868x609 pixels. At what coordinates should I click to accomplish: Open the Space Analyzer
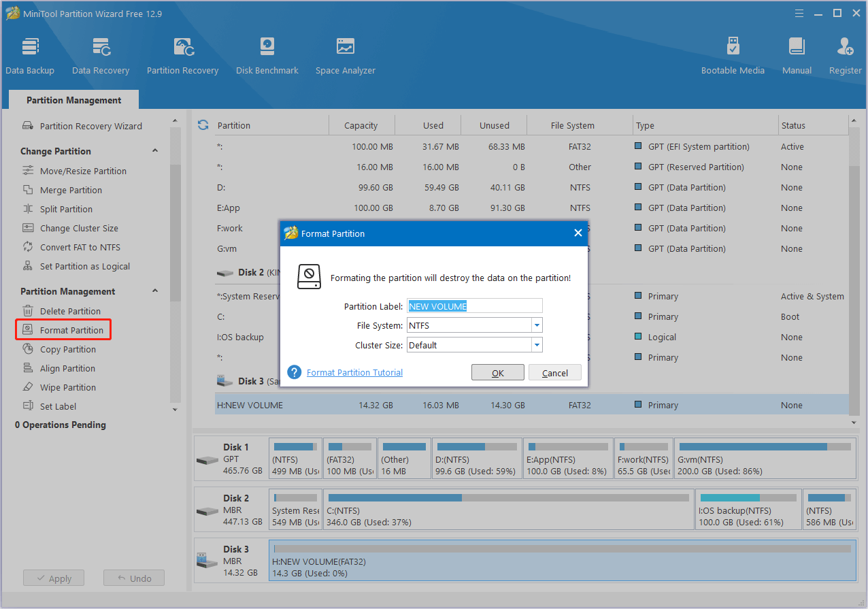[x=345, y=54]
